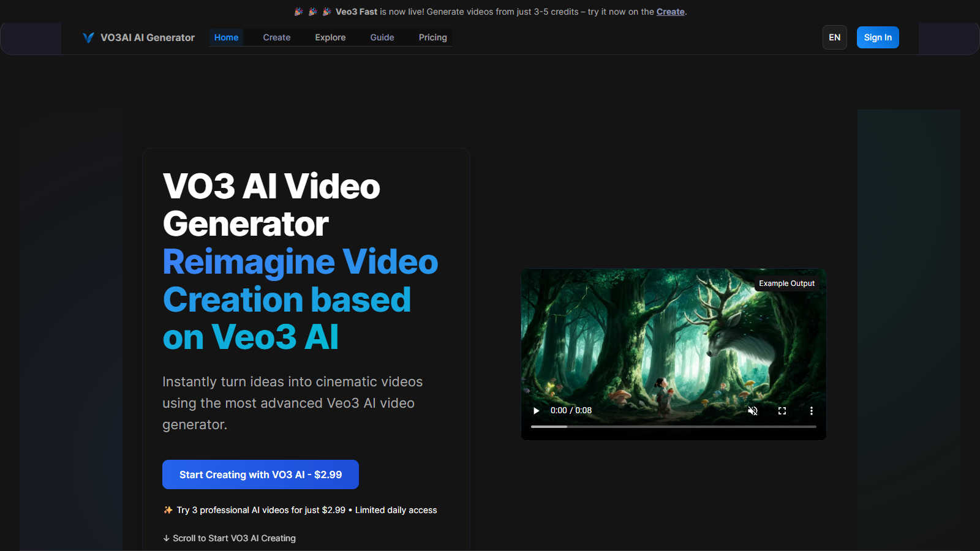Follow the Create link in banner

(671, 12)
